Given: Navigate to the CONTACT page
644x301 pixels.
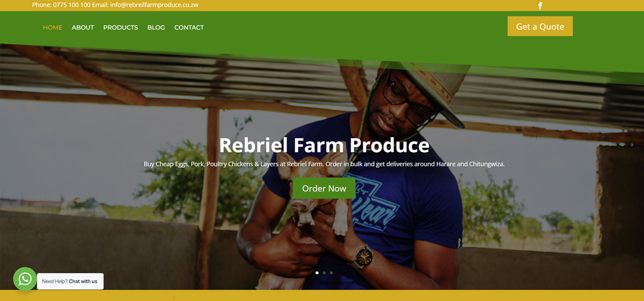Looking at the screenshot, I should [x=189, y=27].
